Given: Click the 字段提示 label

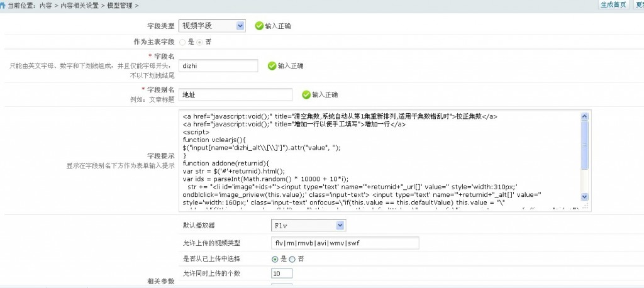Looking at the screenshot, I should point(161,156).
